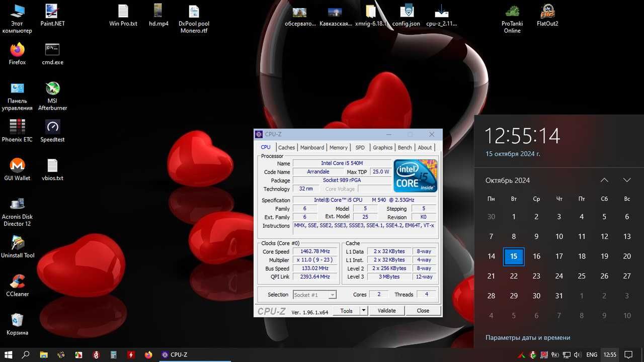The image size is (644, 362).
Task: Select the MSI Afterburner desktop icon
Action: [x=52, y=96]
